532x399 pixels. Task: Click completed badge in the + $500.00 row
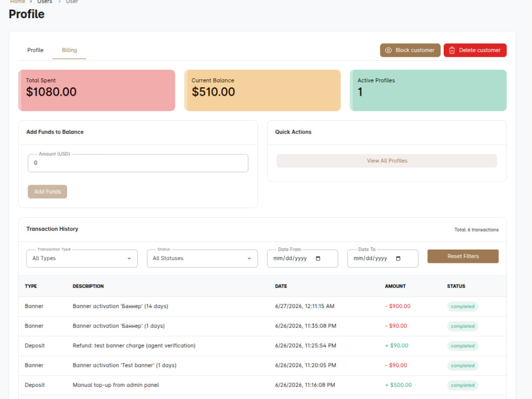[x=462, y=385]
